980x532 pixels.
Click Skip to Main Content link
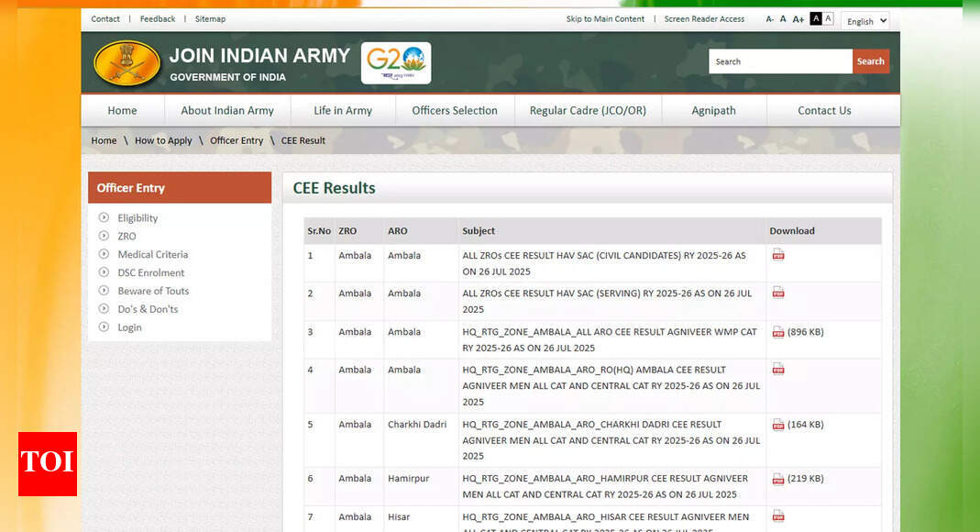point(605,18)
